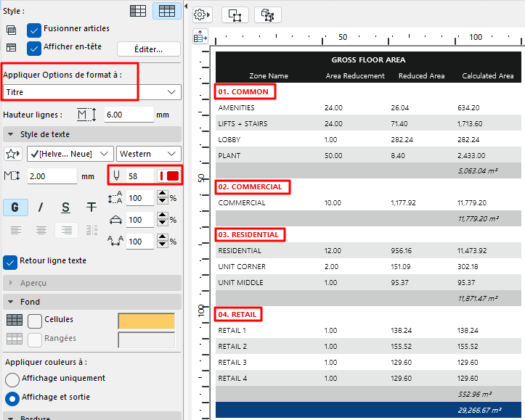This screenshot has height=420, width=525.
Task: Enable italic text style
Action: point(41,207)
